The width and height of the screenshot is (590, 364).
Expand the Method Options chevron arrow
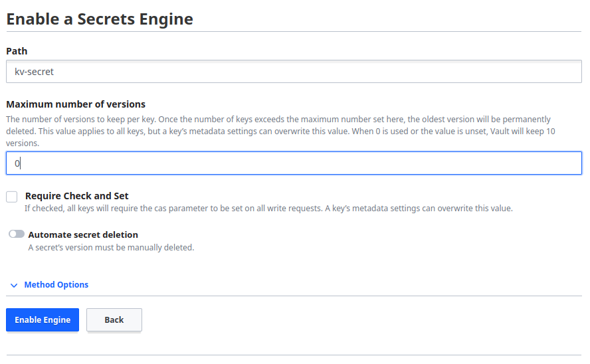coord(14,285)
